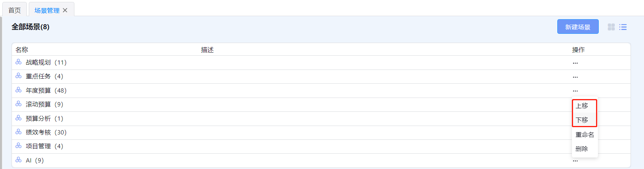Viewport: 644px width, 169px height.
Task: Open more actions for 年度预算 row
Action: tap(575, 91)
